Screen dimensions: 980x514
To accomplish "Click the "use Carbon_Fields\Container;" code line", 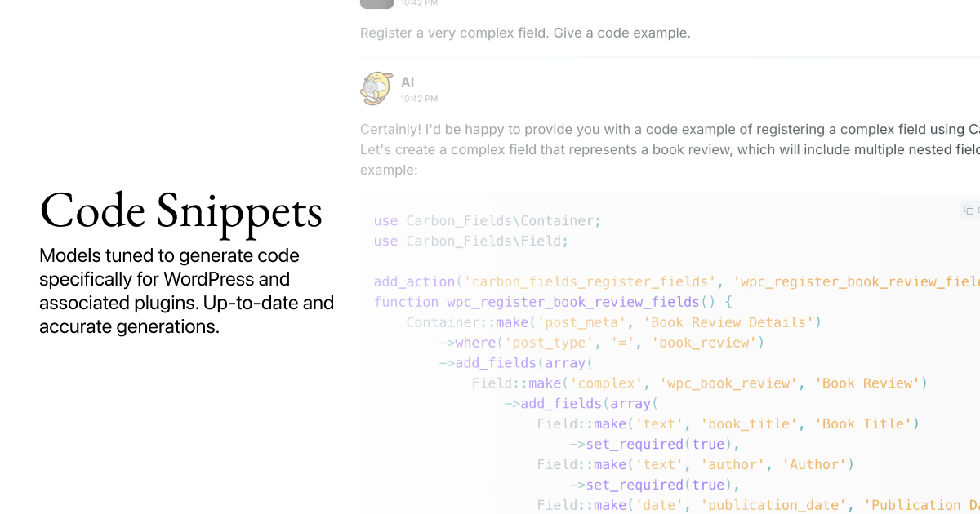I will [x=488, y=220].
